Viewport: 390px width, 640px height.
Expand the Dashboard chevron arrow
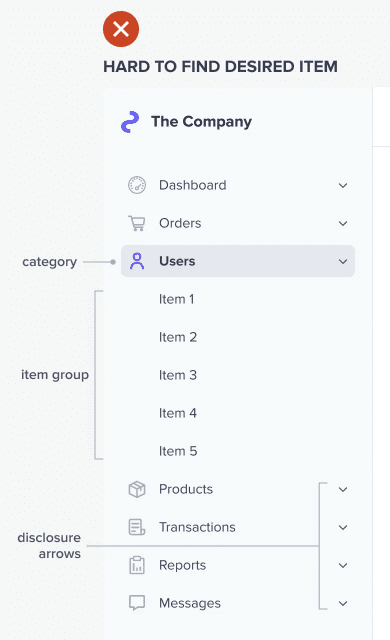point(343,185)
